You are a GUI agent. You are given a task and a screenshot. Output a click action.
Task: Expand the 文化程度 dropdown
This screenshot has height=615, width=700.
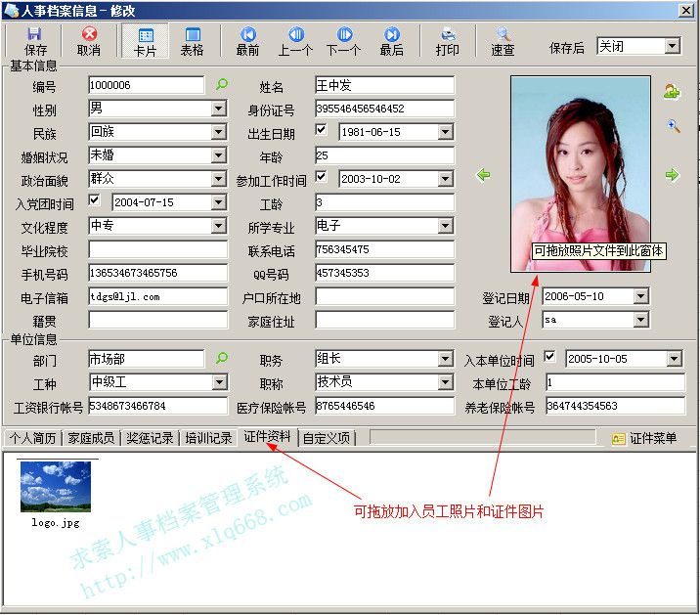coord(219,226)
